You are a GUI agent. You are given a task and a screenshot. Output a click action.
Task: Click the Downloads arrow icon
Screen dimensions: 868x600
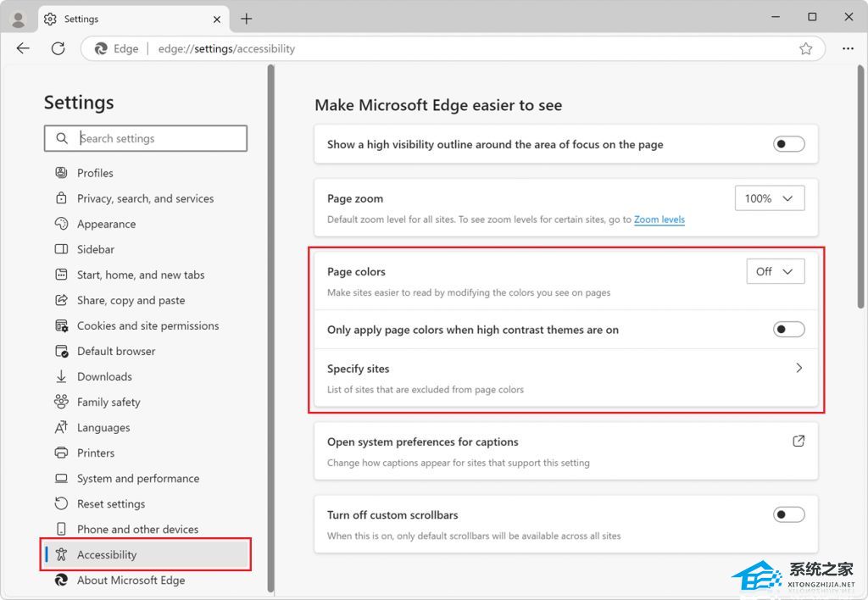61,376
